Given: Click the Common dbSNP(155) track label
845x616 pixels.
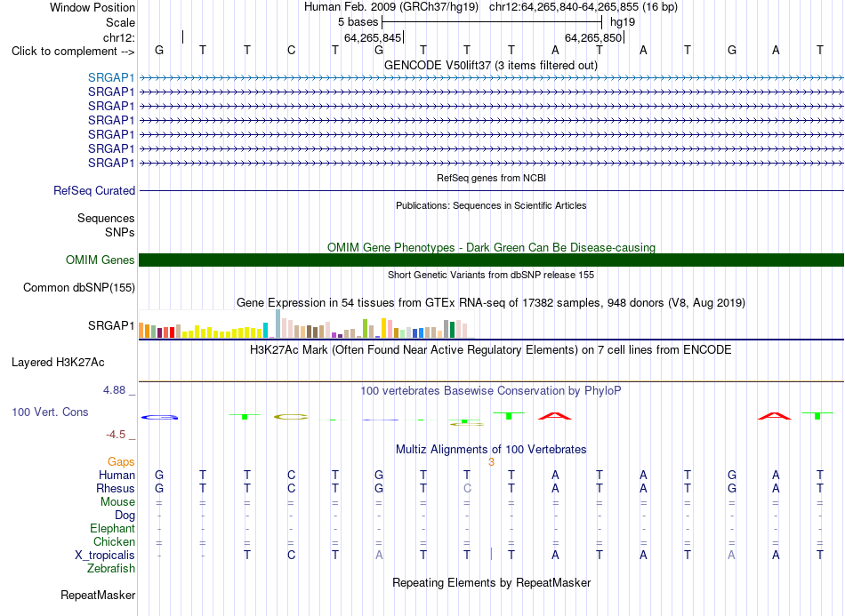Looking at the screenshot, I should tap(79, 287).
